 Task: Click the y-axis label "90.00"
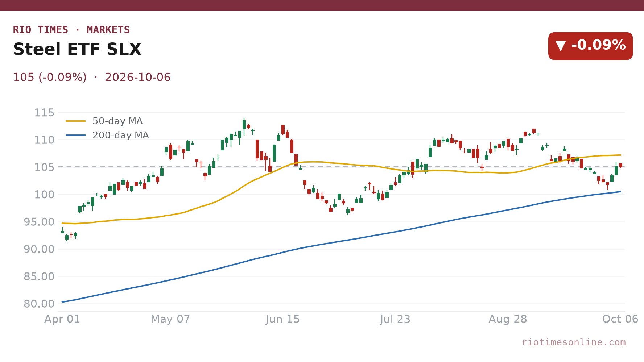(x=39, y=249)
